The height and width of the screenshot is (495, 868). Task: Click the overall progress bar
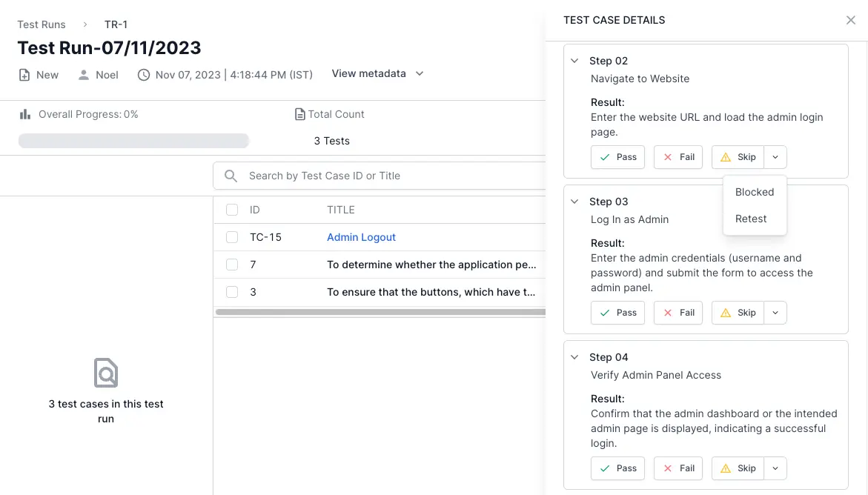pyautogui.click(x=133, y=141)
